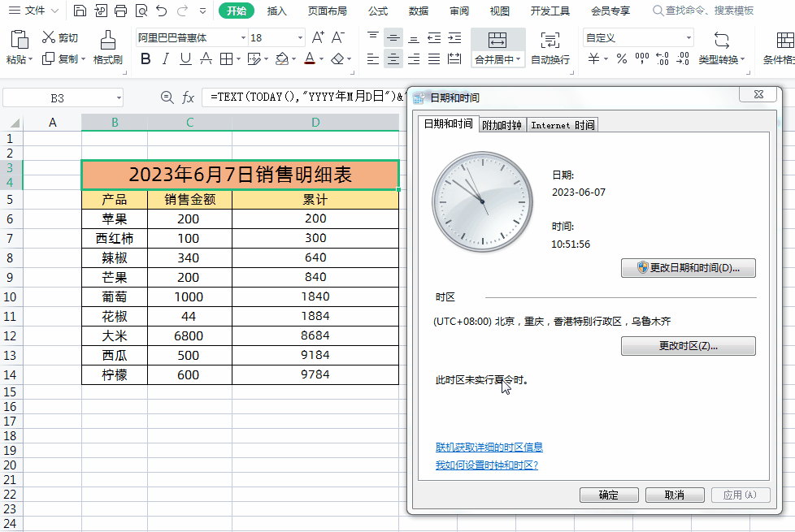Toggle vertical middle alignment

click(393, 37)
